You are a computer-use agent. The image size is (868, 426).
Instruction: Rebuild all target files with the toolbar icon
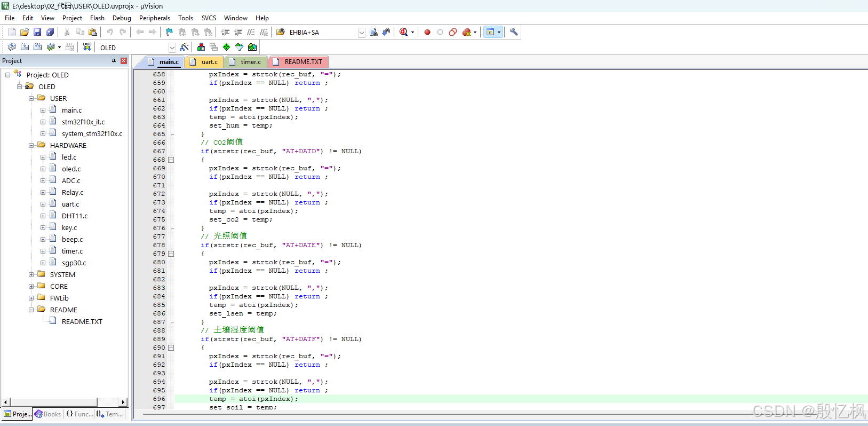click(x=37, y=47)
